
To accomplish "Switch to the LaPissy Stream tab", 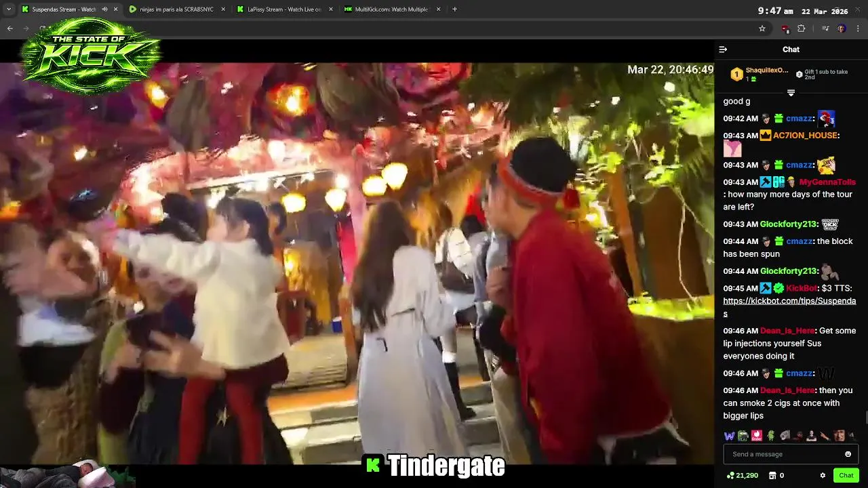I will click(x=285, y=9).
